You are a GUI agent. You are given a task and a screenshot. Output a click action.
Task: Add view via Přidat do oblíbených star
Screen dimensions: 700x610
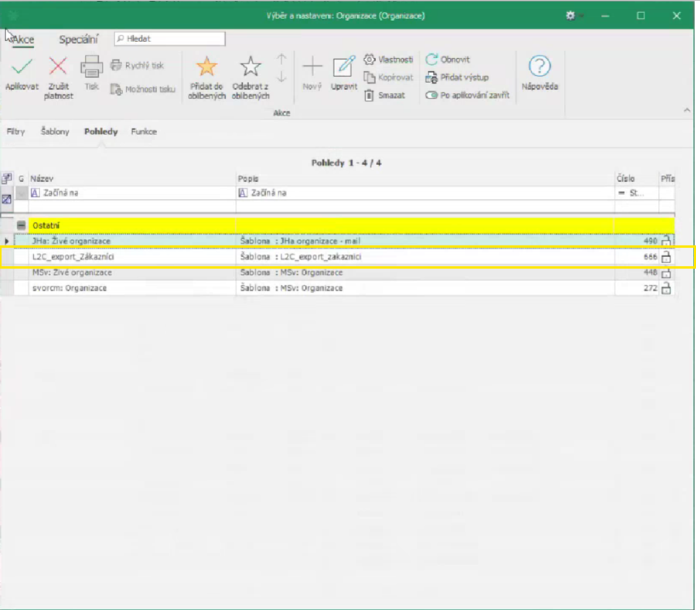point(207,67)
